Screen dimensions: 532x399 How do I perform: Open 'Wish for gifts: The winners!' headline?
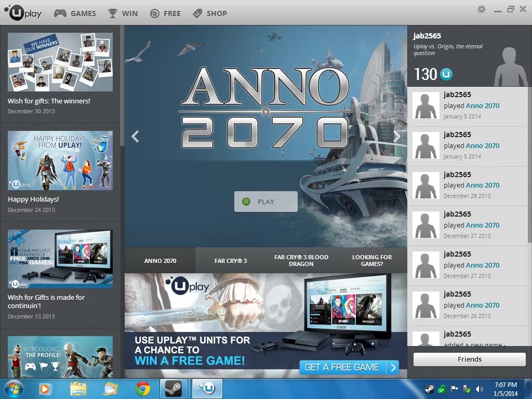[x=49, y=101]
